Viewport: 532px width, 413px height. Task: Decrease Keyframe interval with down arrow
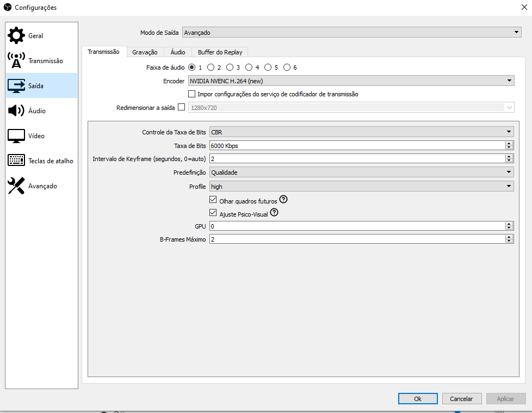pyautogui.click(x=509, y=161)
